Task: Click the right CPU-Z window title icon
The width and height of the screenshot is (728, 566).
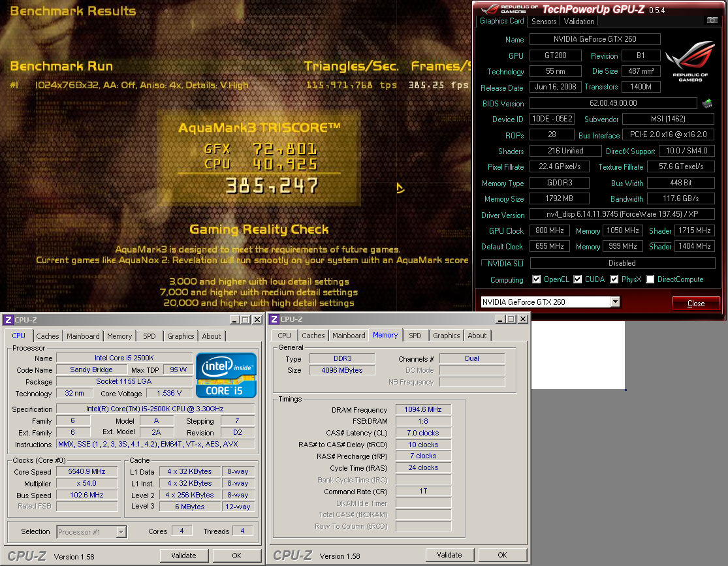Action: (x=274, y=319)
